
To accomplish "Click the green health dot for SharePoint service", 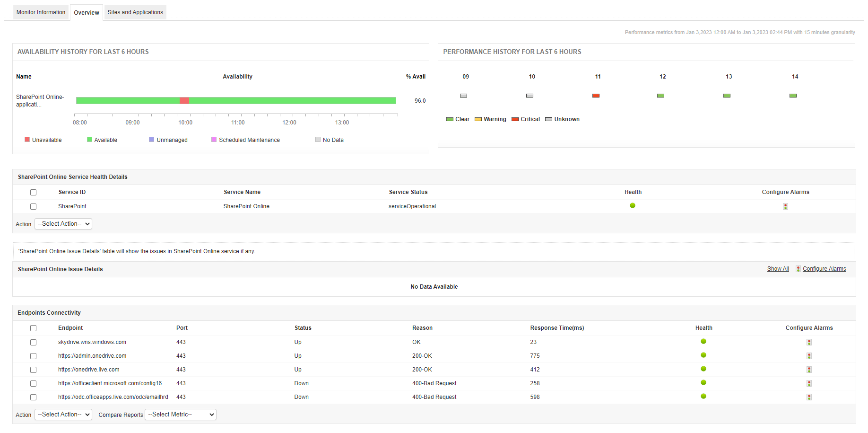I will tap(633, 205).
